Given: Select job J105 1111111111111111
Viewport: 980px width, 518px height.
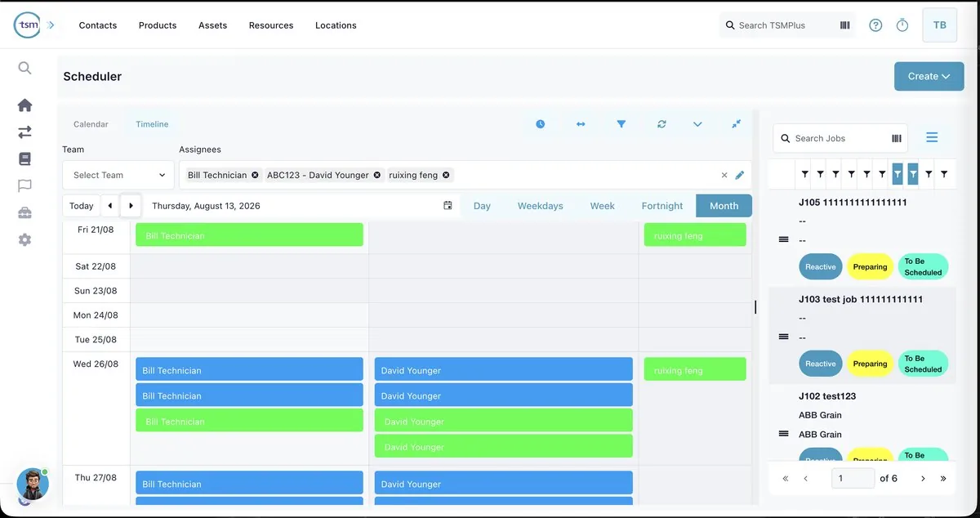Looking at the screenshot, I should tap(853, 202).
